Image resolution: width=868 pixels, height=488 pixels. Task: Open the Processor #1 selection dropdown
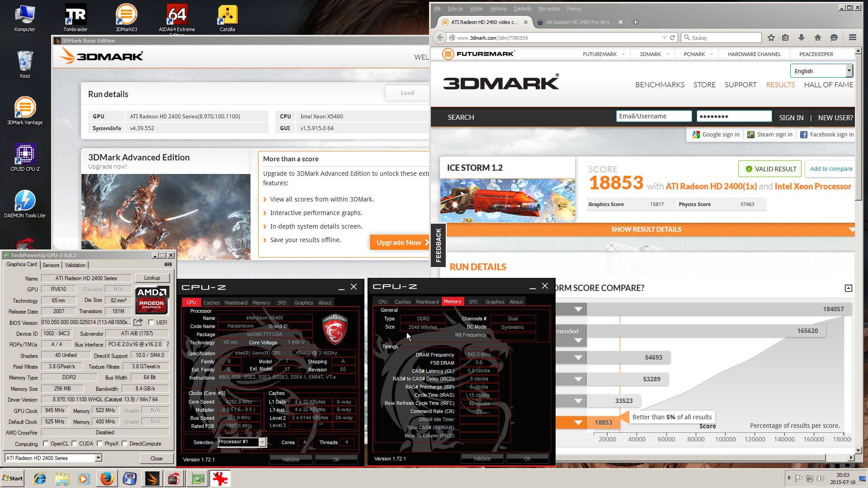242,442
